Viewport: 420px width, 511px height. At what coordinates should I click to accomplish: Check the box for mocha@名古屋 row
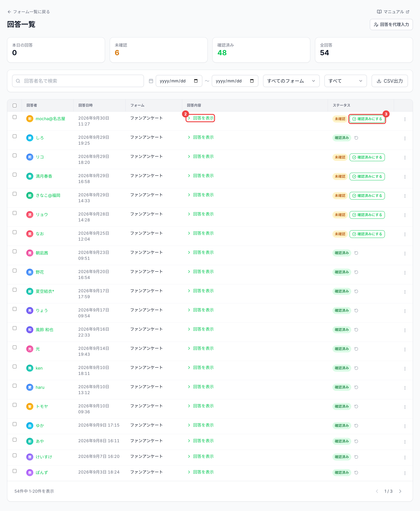(x=15, y=117)
